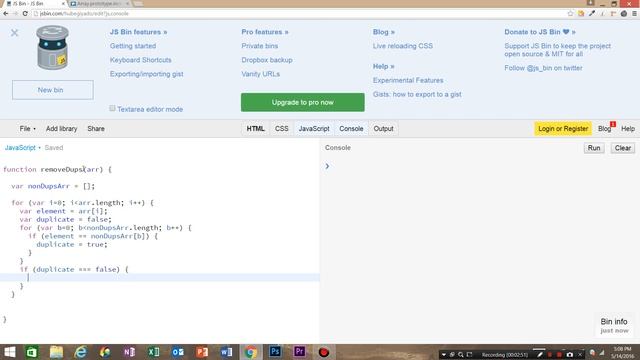Click the Windows Start button
Viewport: 640px width, 360px height.
[9, 352]
